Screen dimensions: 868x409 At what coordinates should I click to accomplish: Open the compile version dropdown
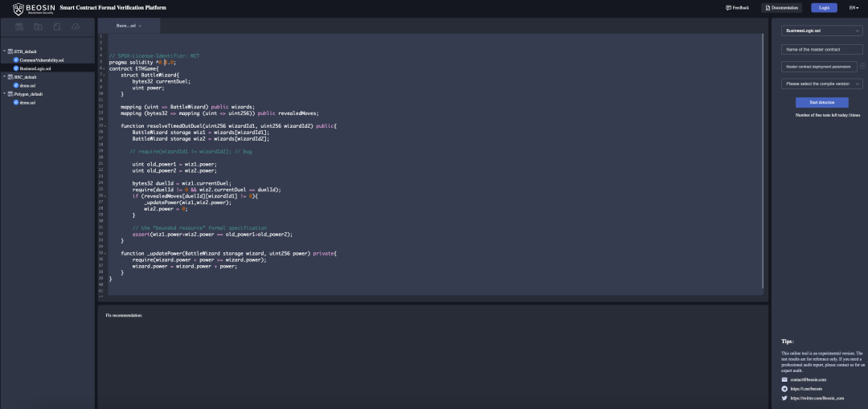821,84
